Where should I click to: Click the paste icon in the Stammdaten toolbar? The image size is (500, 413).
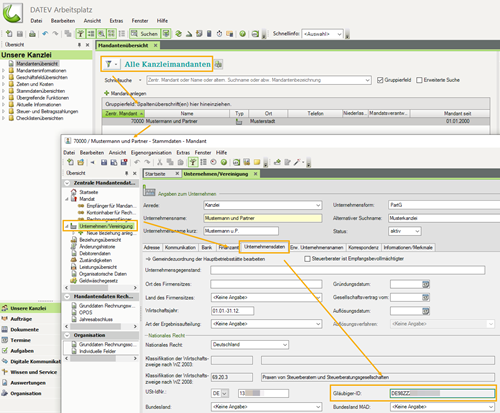(x=180, y=162)
